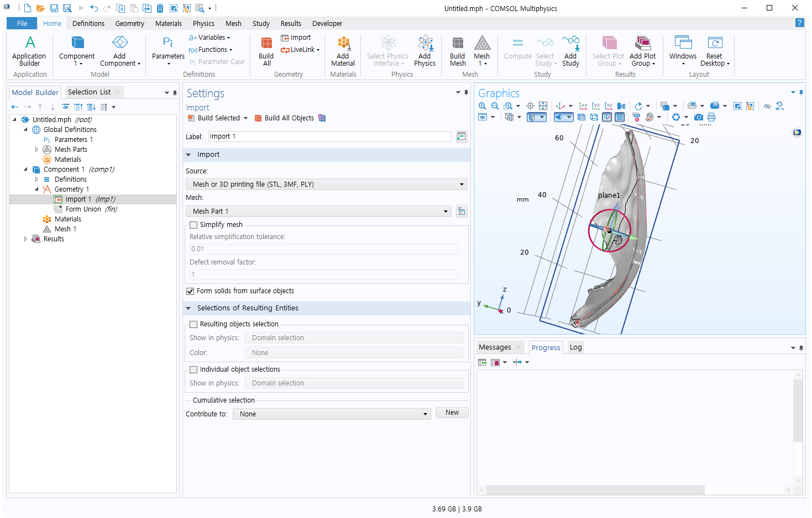Open the Source dropdown list
This screenshot has height=518, width=812.
pyautogui.click(x=326, y=184)
